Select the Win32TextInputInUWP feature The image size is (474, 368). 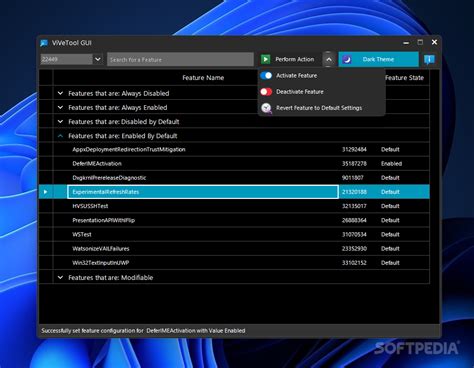click(101, 263)
